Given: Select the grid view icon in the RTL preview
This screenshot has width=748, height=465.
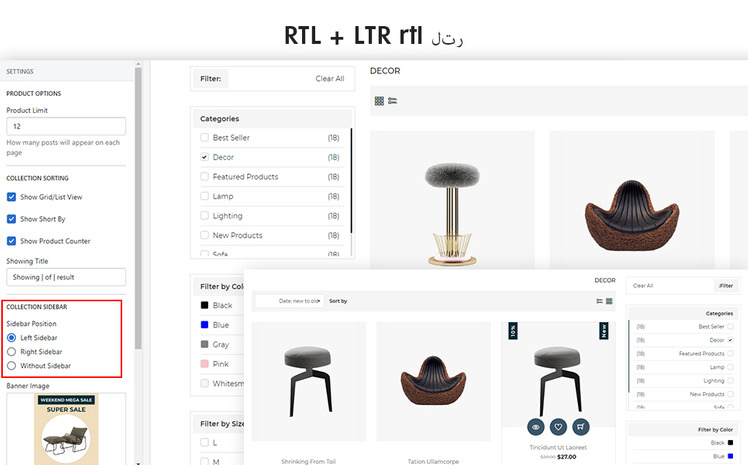Looking at the screenshot, I should click(x=609, y=301).
